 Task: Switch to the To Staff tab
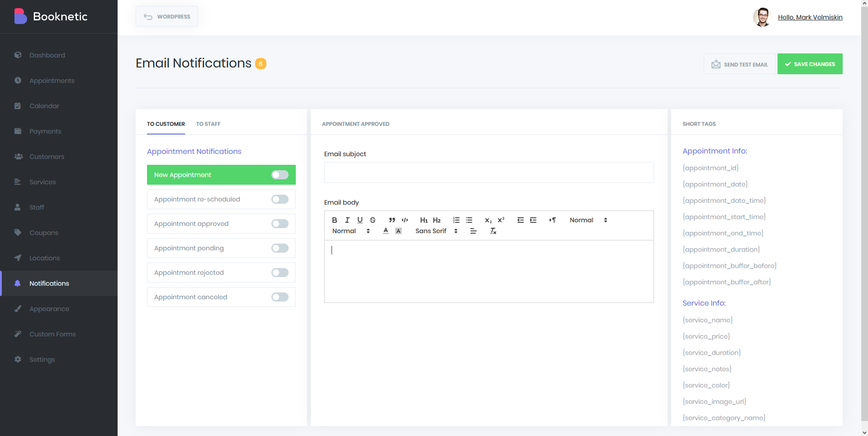[x=208, y=124]
